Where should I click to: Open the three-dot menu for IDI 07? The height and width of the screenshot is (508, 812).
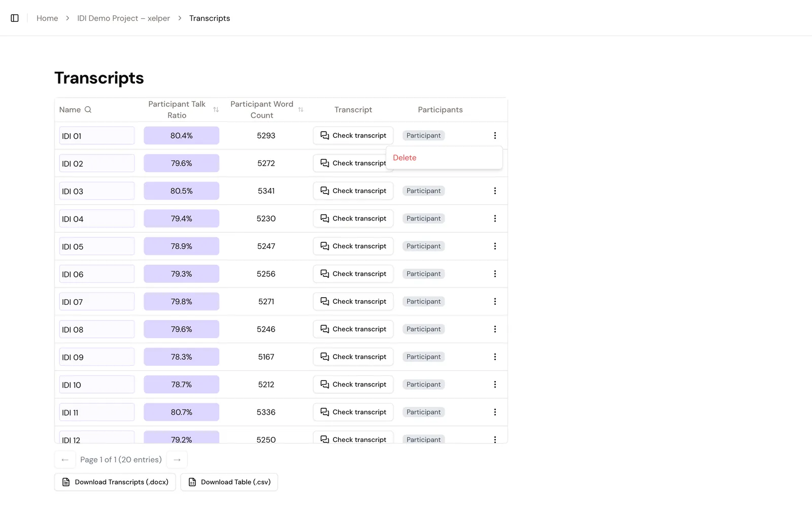(495, 302)
